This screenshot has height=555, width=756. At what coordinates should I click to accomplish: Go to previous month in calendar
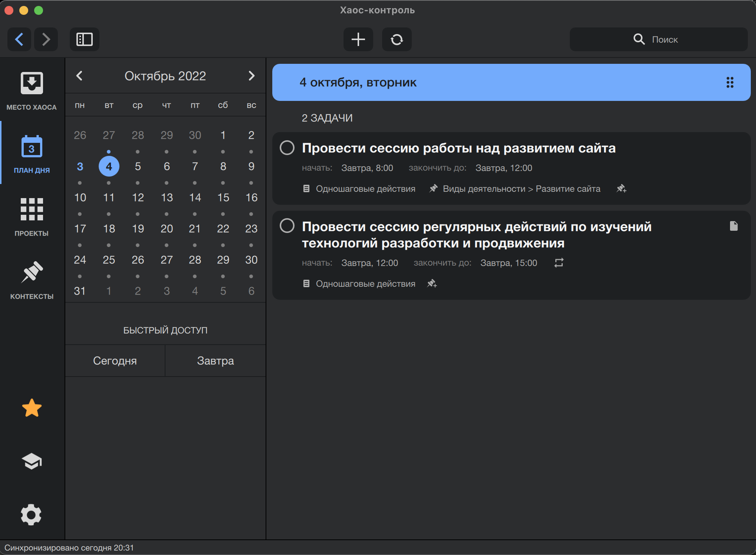(x=79, y=76)
